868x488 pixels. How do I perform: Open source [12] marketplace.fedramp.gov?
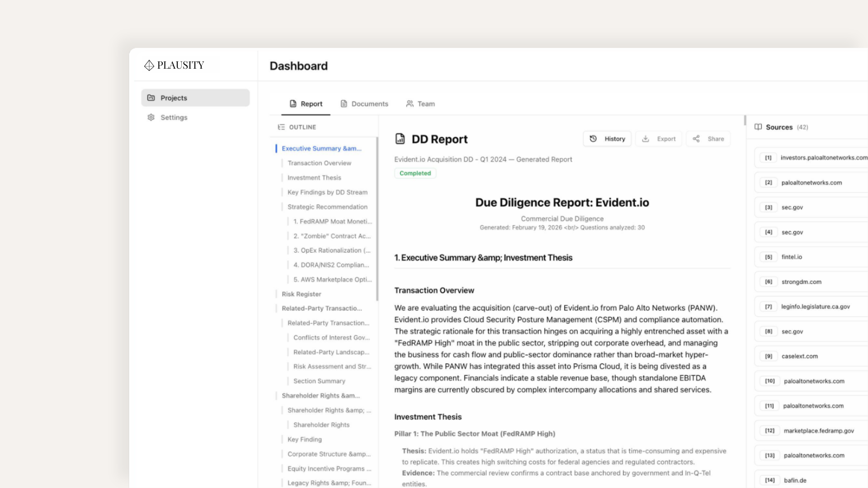818,431
